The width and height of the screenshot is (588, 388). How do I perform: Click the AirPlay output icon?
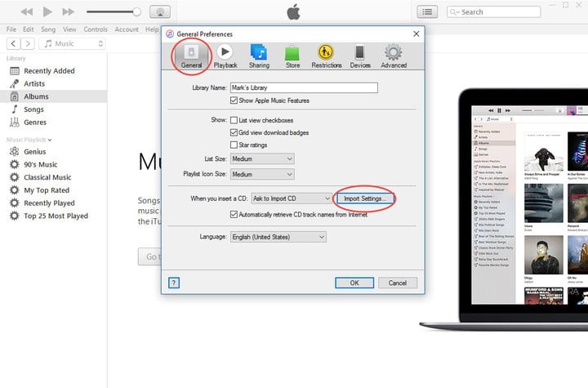(x=160, y=12)
